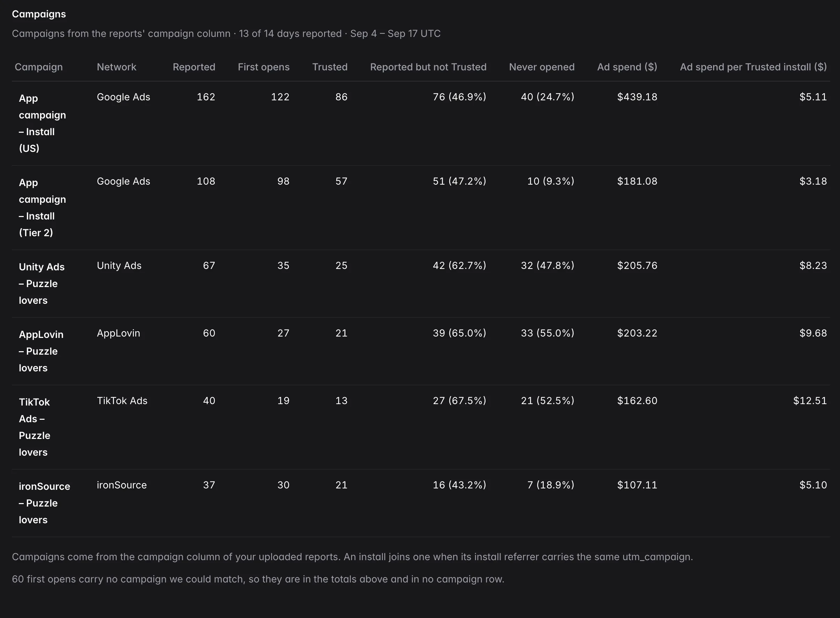Click the Never opened column header
The image size is (840, 618).
tap(542, 67)
